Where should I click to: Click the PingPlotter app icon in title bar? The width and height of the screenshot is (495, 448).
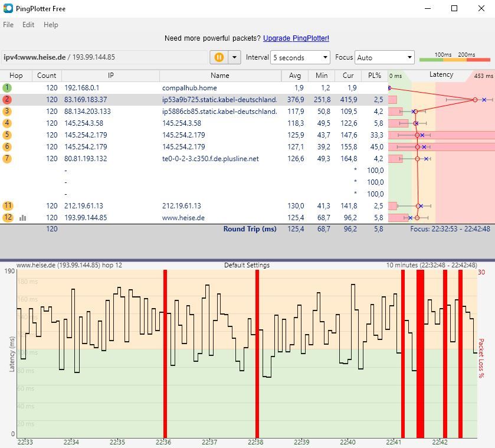(8, 8)
